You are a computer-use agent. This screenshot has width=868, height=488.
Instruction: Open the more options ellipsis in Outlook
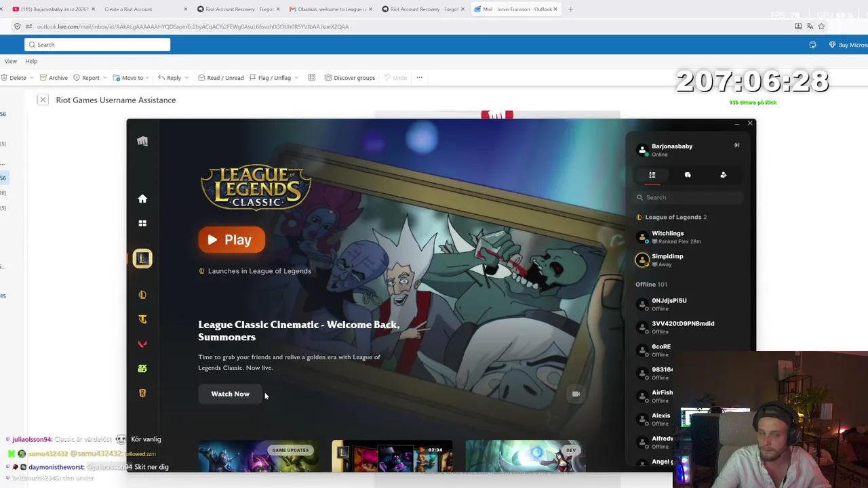pos(419,78)
